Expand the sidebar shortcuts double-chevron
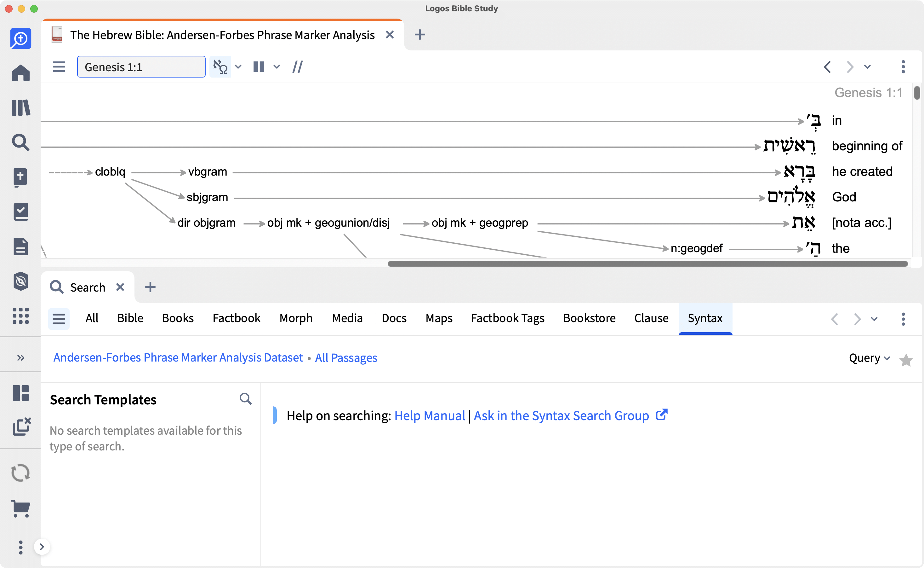This screenshot has width=924, height=568. (21, 358)
